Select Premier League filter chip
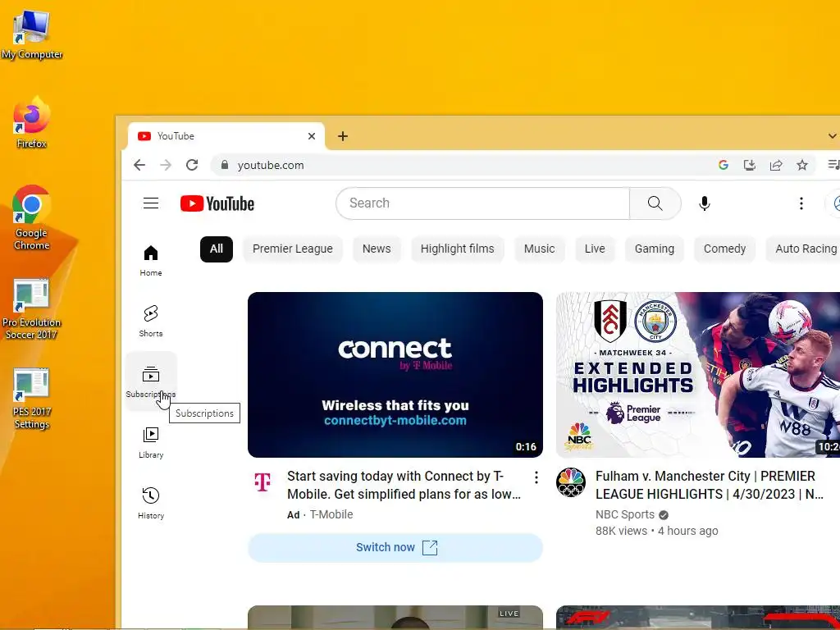Image resolution: width=840 pixels, height=630 pixels. 293,249
